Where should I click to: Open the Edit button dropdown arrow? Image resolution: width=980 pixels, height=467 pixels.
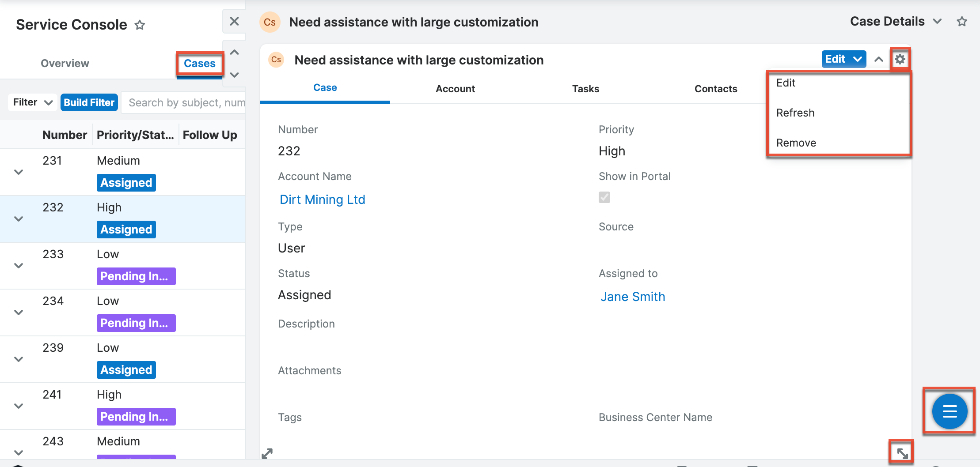[x=857, y=59]
